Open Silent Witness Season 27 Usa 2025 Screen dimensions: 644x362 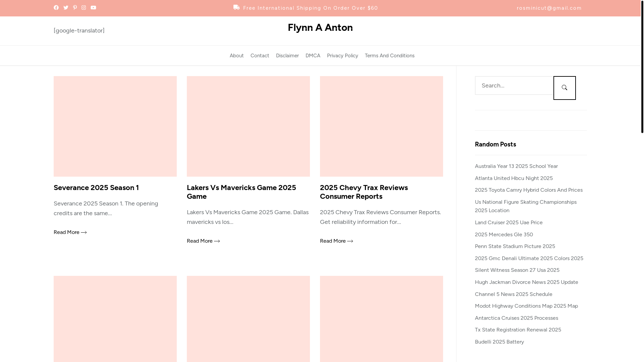(517, 270)
